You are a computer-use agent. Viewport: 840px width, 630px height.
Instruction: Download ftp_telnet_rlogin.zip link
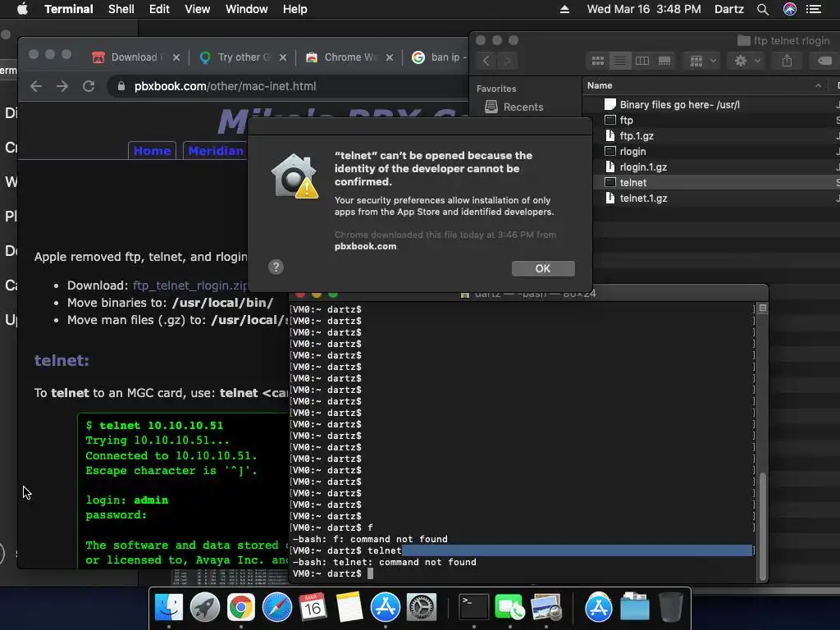click(190, 285)
